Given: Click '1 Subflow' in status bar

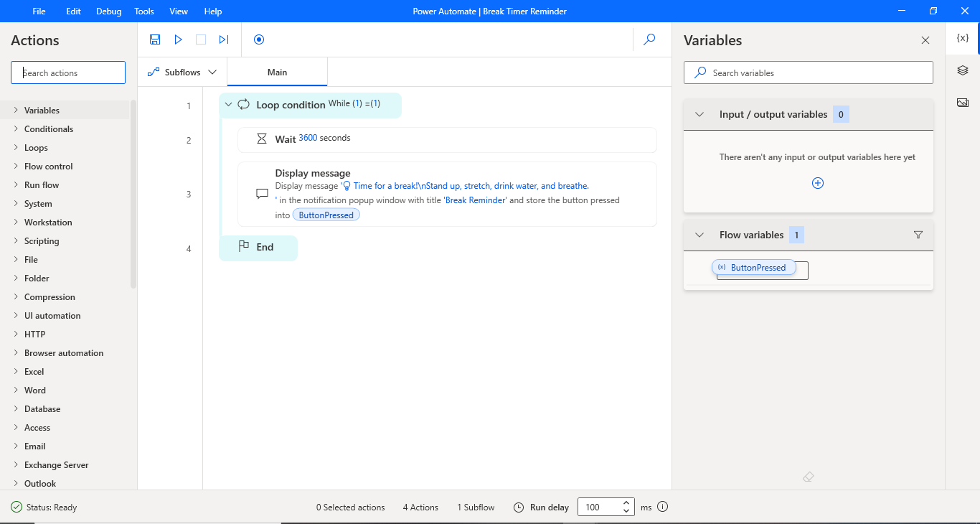Looking at the screenshot, I should [x=476, y=507].
